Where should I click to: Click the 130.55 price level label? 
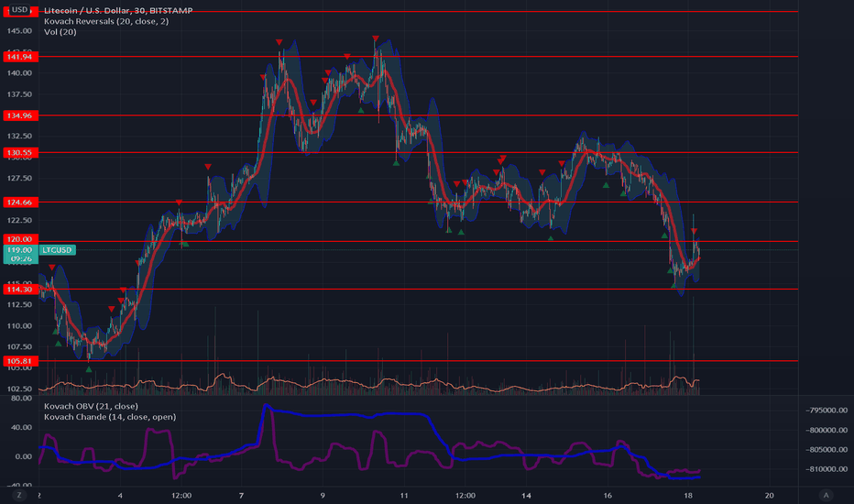click(x=19, y=152)
